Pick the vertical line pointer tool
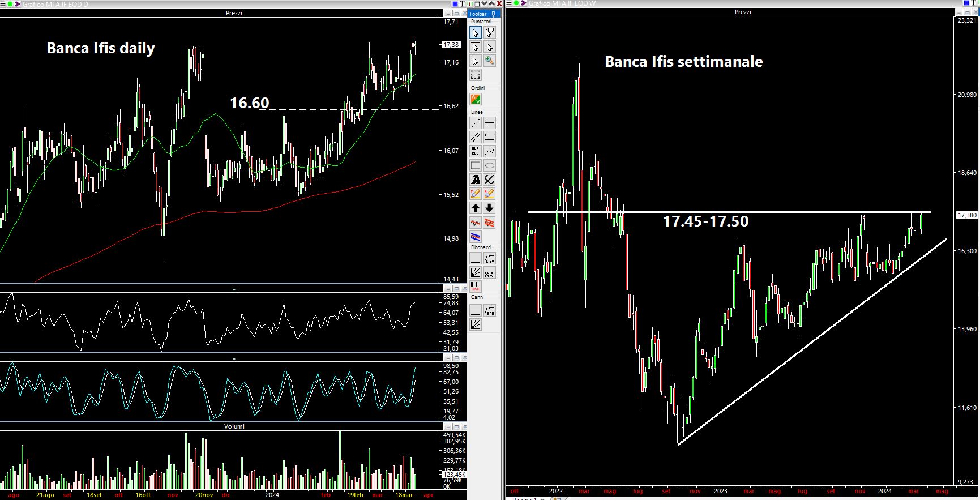Viewport: 980px width, 500px height. [490, 46]
